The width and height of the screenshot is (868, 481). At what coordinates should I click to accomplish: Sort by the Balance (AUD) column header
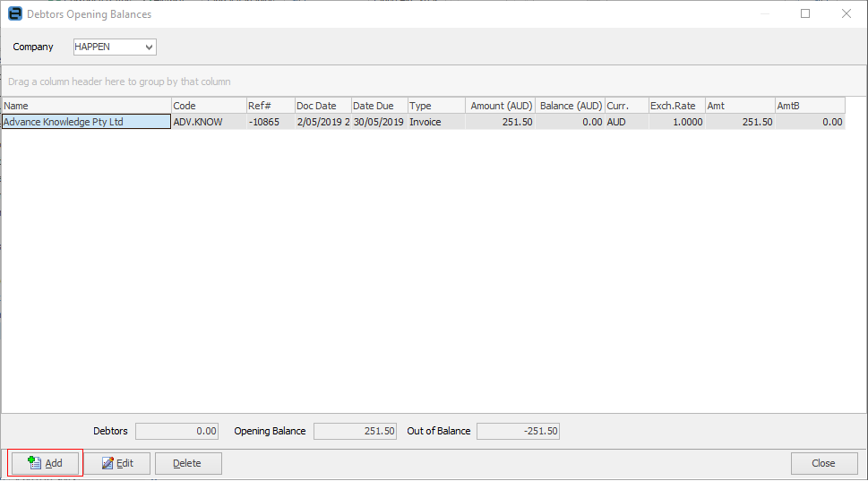571,106
